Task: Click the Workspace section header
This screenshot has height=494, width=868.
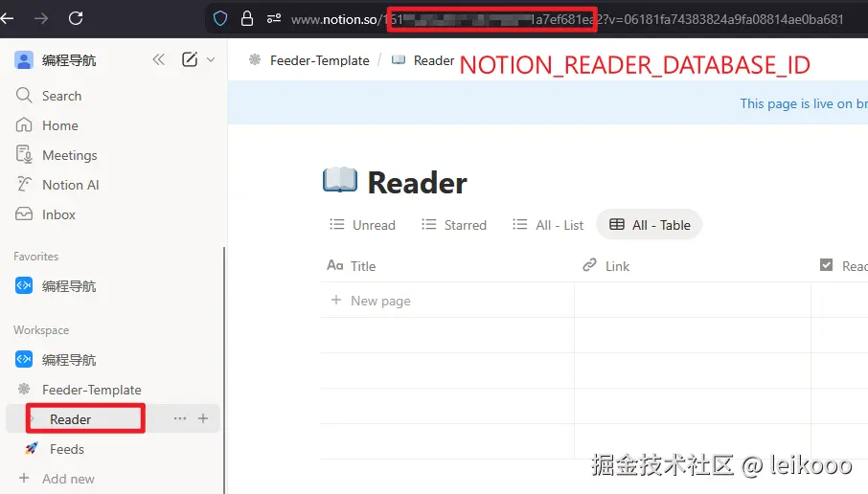Action: pos(41,330)
